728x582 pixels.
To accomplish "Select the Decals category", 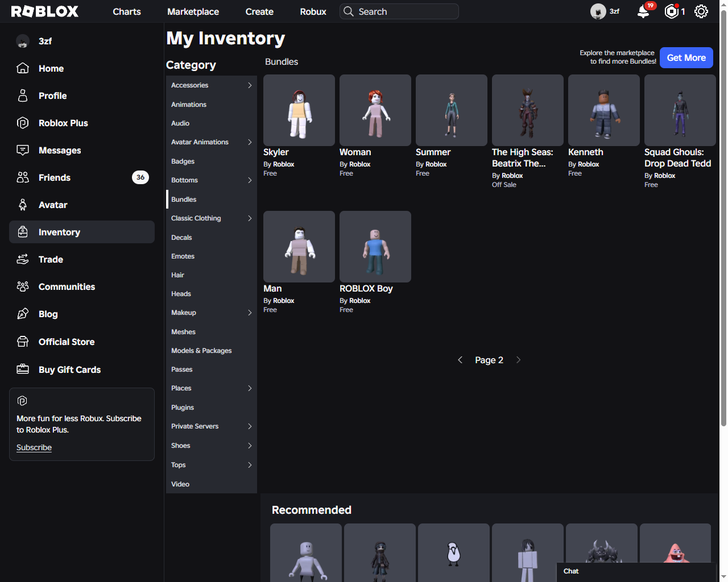I will [212, 238].
